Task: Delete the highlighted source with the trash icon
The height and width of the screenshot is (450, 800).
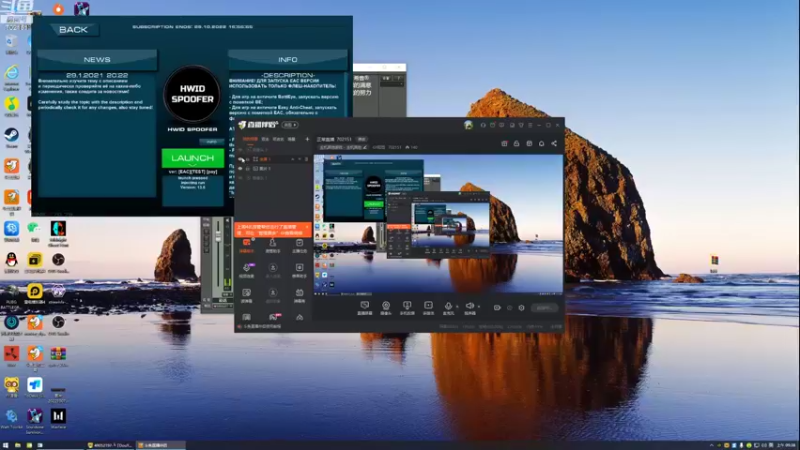Action: [x=307, y=160]
